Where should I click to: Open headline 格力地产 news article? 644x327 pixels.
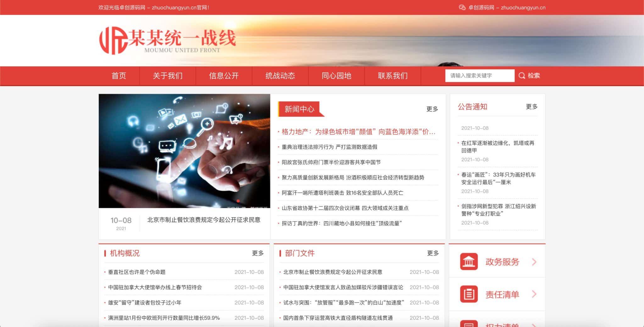click(358, 132)
